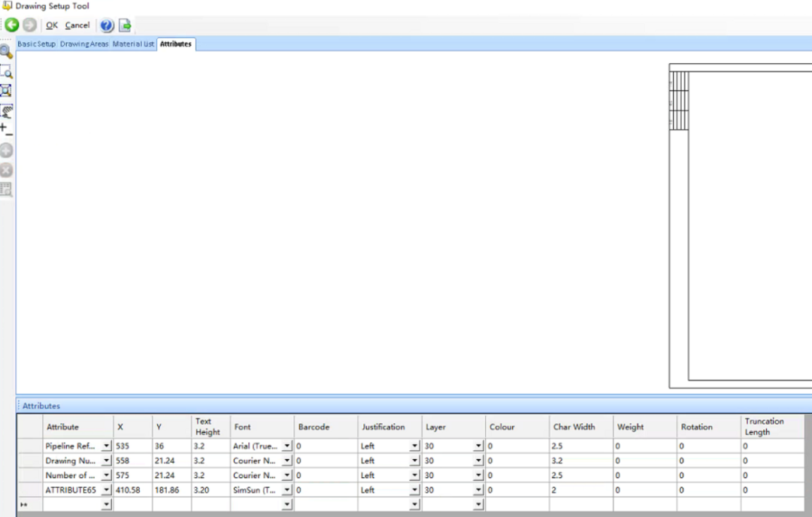Open help with the blue question icon
812x517 pixels.
107,26
